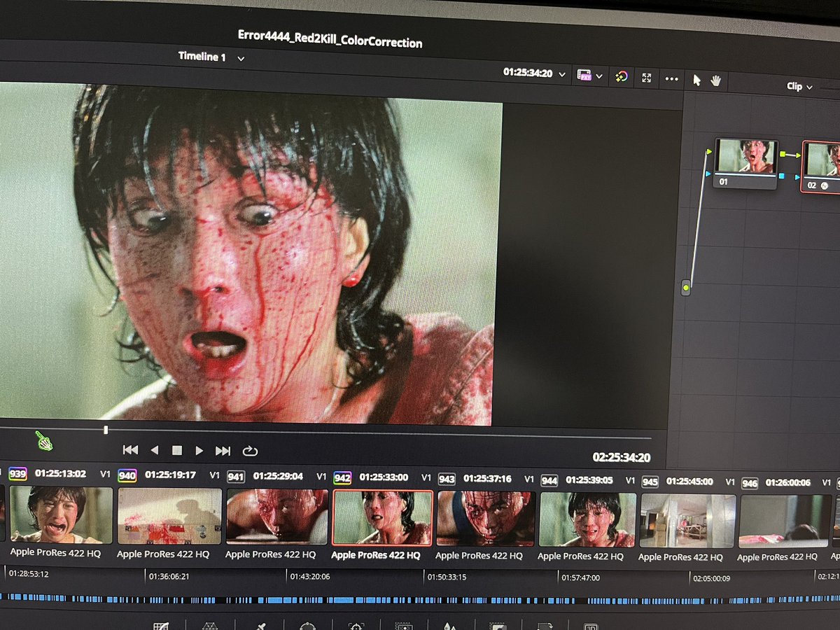The height and width of the screenshot is (630, 840).
Task: Click clip timecode 01:25:19:17
Action: click(x=170, y=475)
